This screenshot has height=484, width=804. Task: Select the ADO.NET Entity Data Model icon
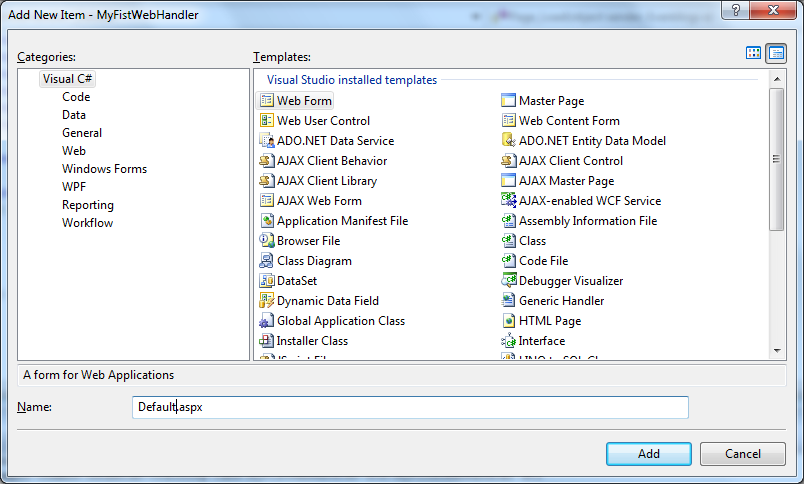coord(509,141)
